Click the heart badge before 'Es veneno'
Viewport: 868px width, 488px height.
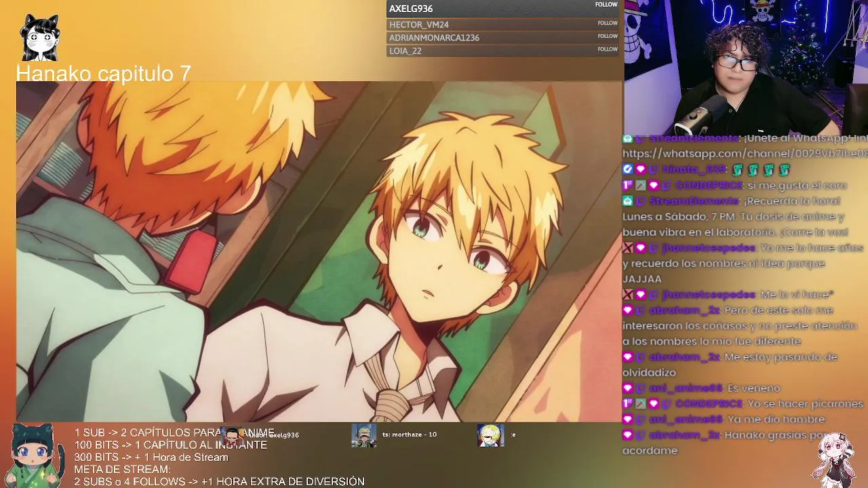click(x=628, y=388)
